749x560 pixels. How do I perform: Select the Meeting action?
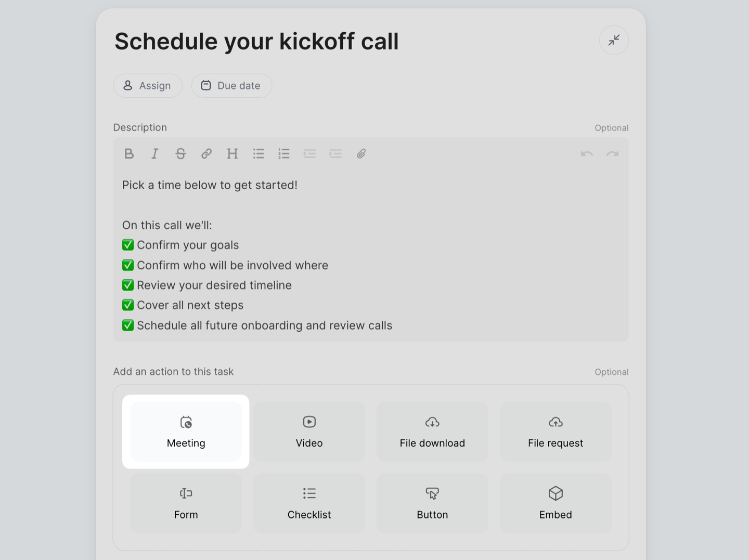coord(186,432)
